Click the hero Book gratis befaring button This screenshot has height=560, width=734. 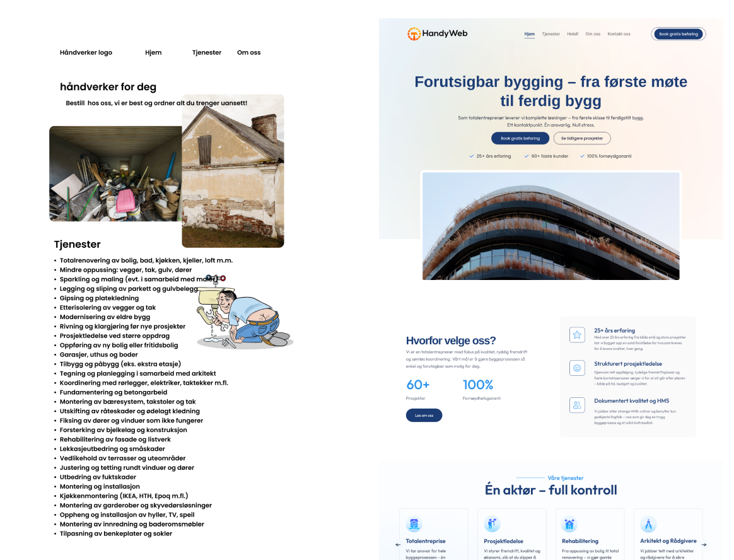(520, 138)
